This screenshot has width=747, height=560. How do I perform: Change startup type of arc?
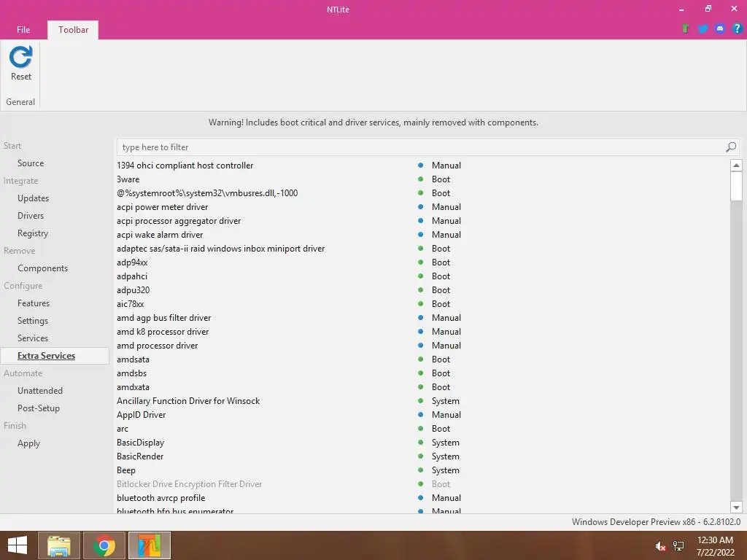point(441,429)
